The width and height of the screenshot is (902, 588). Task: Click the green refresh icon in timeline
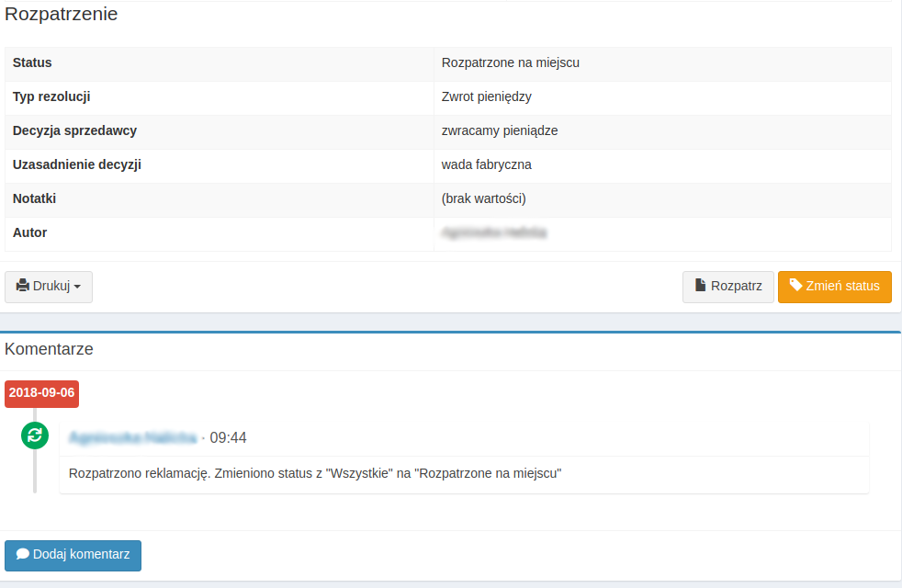pos(35,436)
